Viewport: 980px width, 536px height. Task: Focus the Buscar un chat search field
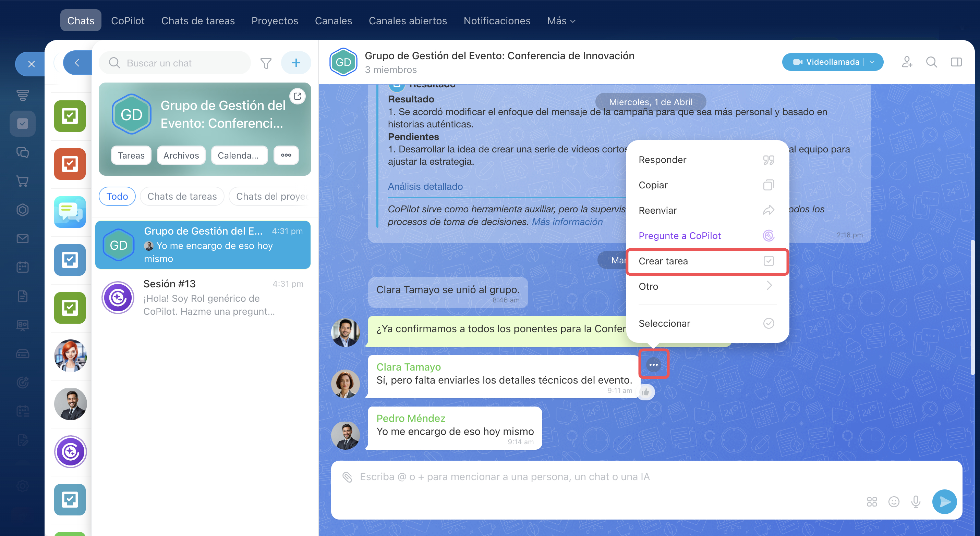pyautogui.click(x=175, y=63)
